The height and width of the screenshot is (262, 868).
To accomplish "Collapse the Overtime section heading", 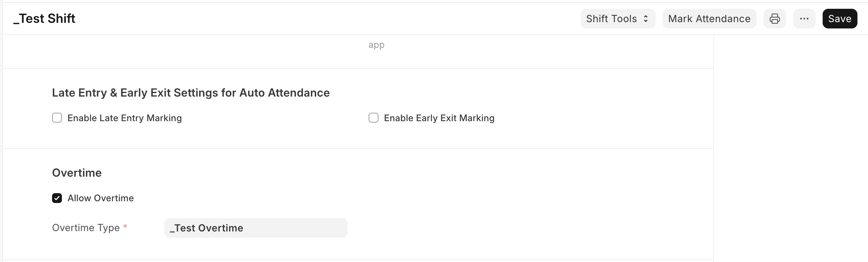I will point(77,173).
